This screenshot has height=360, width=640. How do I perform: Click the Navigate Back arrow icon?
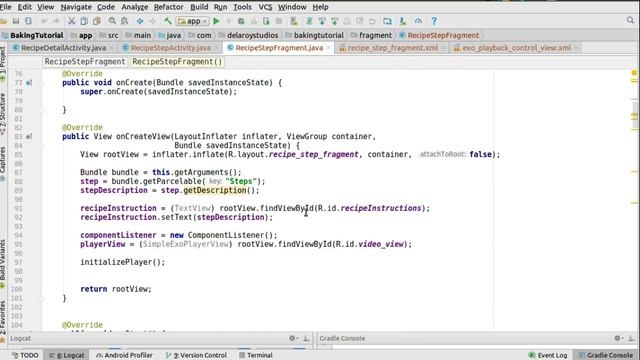(140, 21)
